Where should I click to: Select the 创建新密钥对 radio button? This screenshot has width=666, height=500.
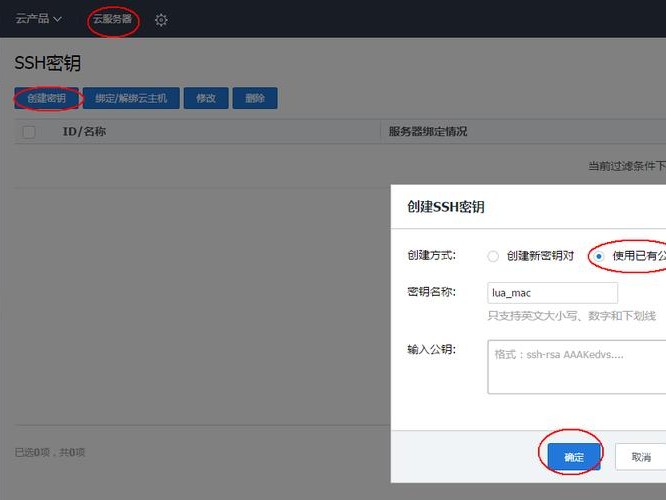493,256
